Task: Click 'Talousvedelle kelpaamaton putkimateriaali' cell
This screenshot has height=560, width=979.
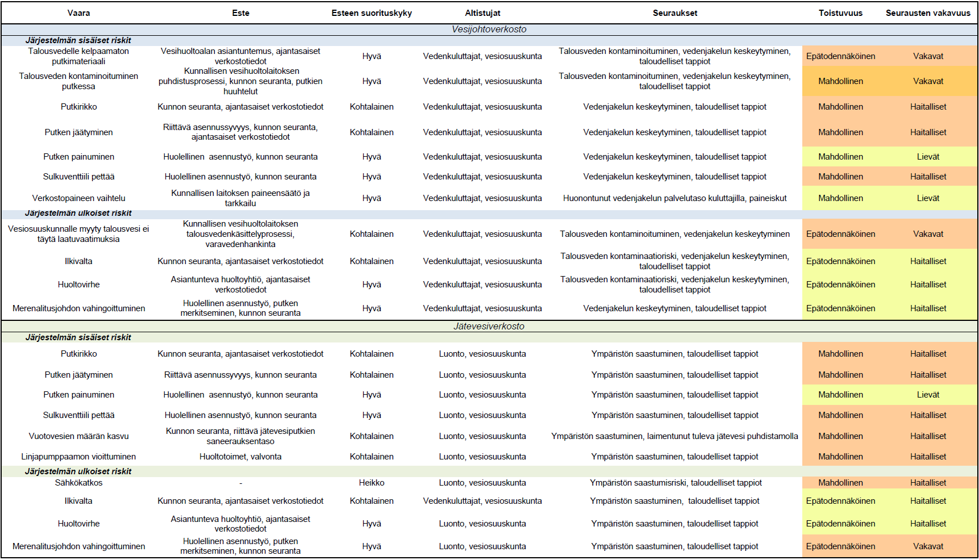Action: click(78, 56)
